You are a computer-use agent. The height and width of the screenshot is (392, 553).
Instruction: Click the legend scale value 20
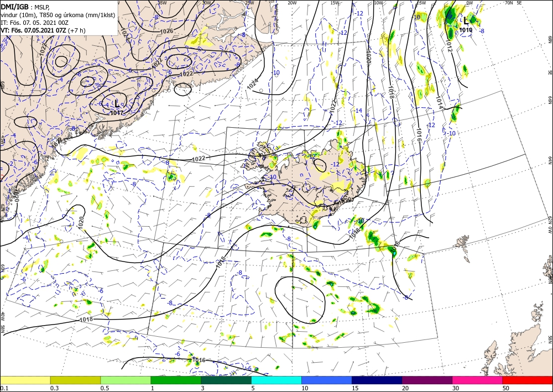pos(405,388)
